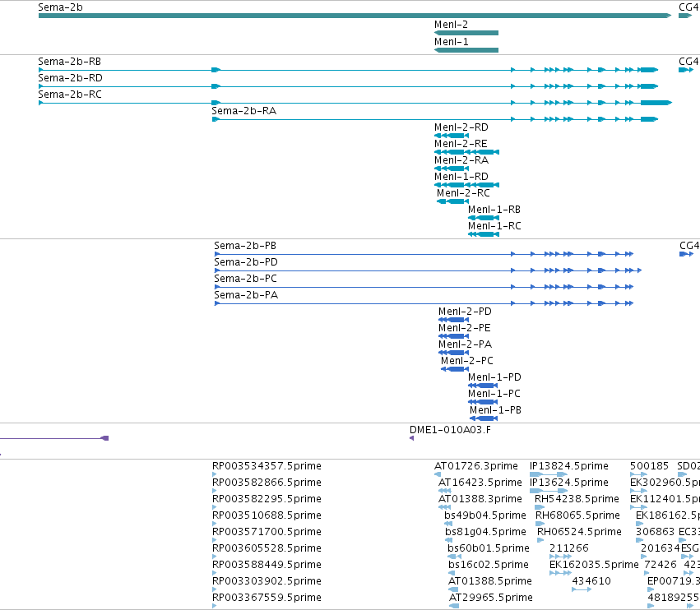Click the Menl-2-RE transcript glyph
This screenshot has height=610, width=700.
[466, 152]
